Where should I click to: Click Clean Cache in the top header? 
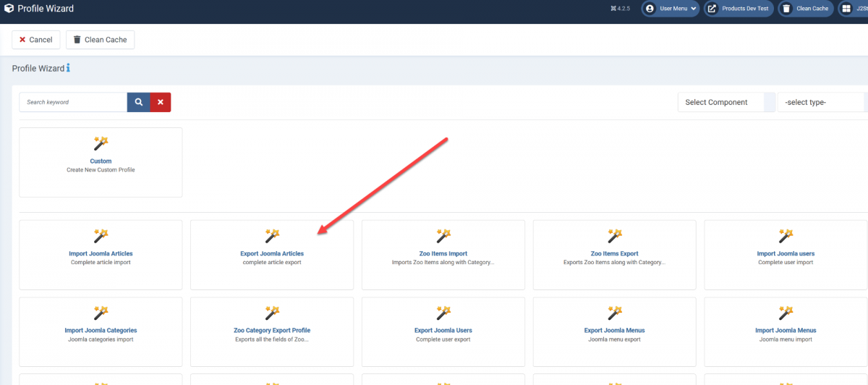point(806,9)
